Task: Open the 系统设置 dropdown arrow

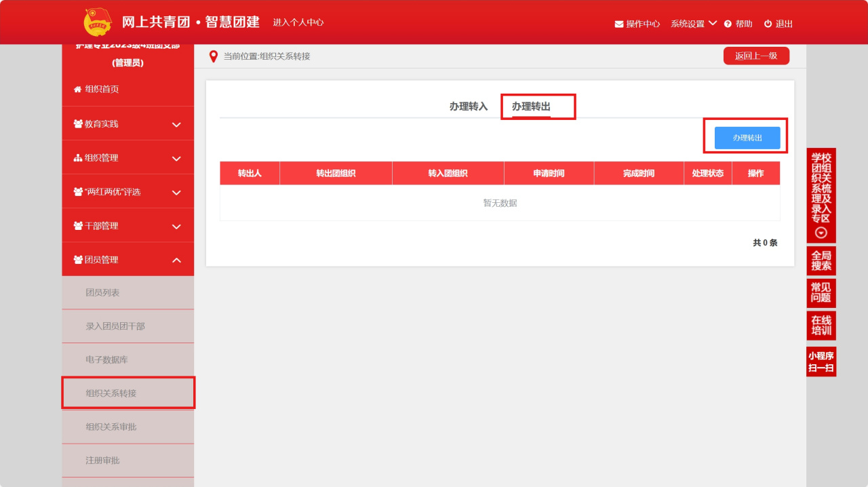Action: click(x=713, y=23)
